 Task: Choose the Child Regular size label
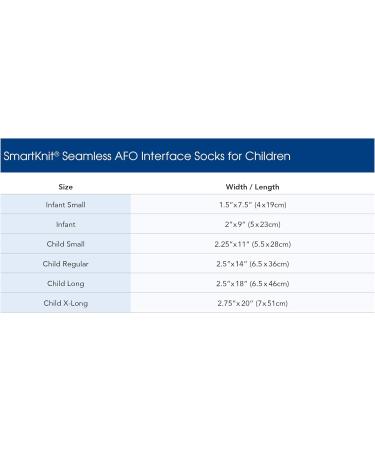pos(66,264)
